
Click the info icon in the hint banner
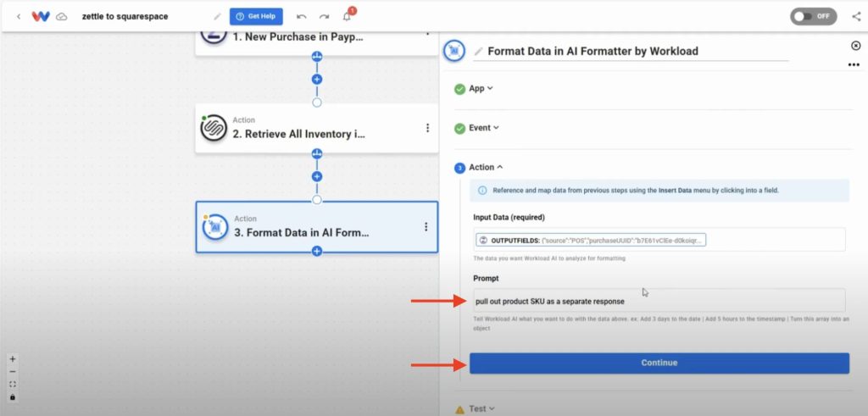(482, 191)
